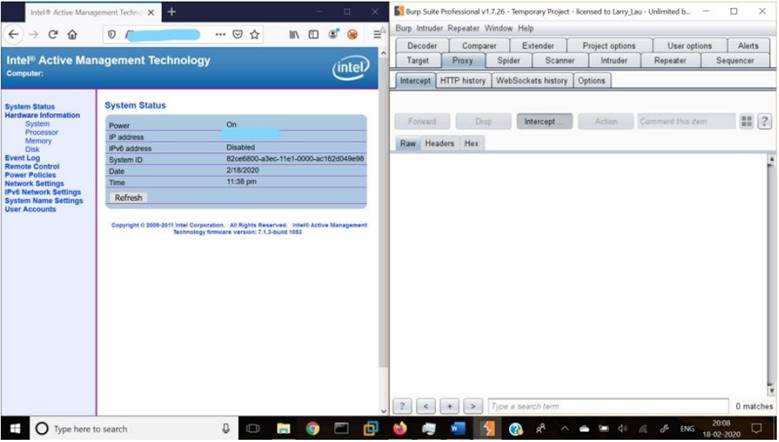Click Burp Suite taskbar icon
Screen dimensions: 779x442
click(x=488, y=428)
